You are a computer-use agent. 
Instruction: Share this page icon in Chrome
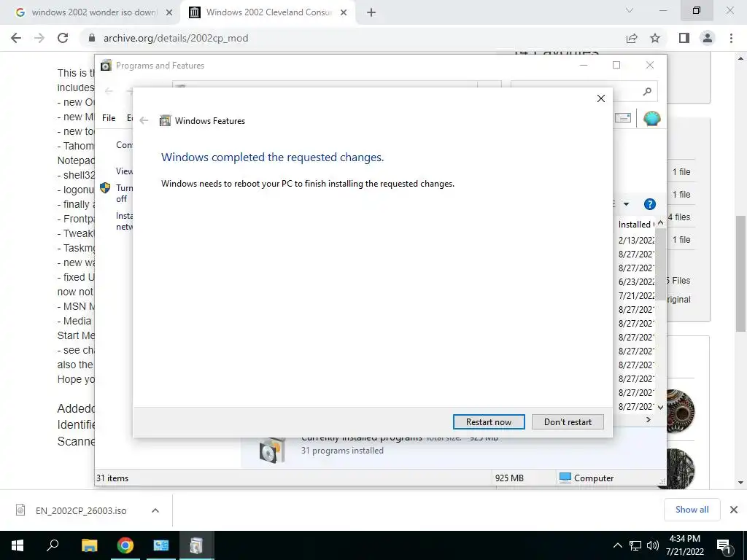[632, 38]
